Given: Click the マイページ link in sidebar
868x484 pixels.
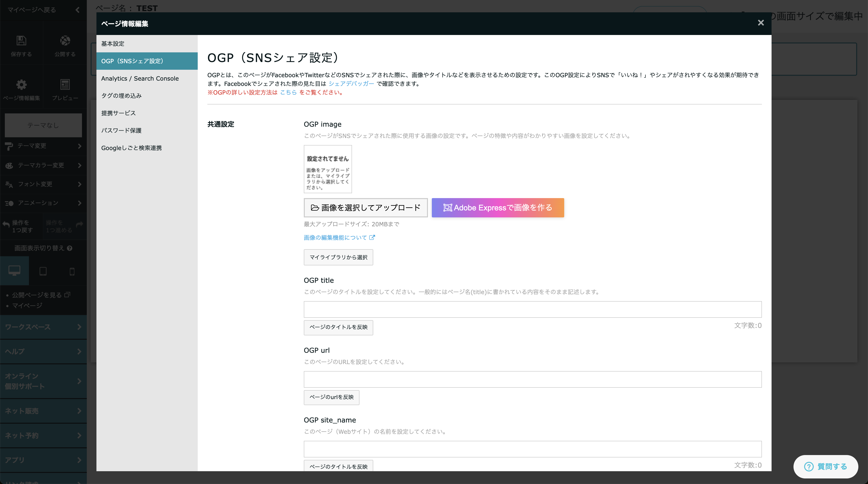Looking at the screenshot, I should pos(27,306).
